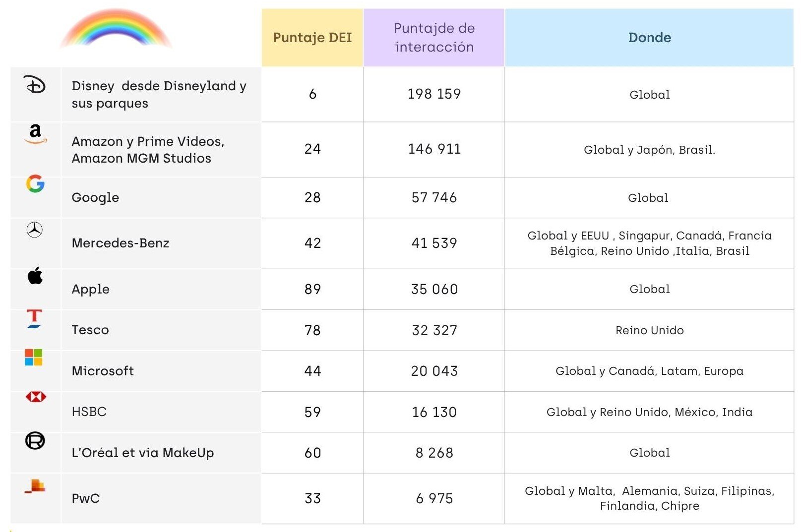Click the Apple logo icon
801x532 pixels.
[35, 275]
